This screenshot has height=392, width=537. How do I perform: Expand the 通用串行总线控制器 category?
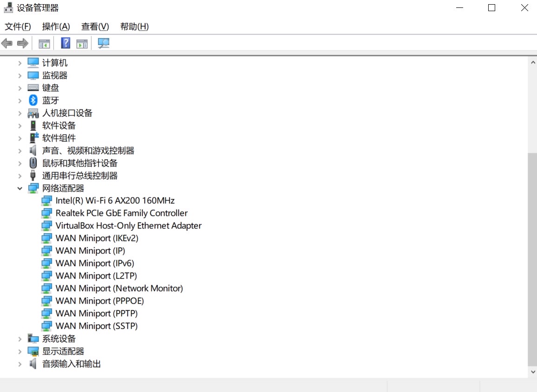[20, 176]
